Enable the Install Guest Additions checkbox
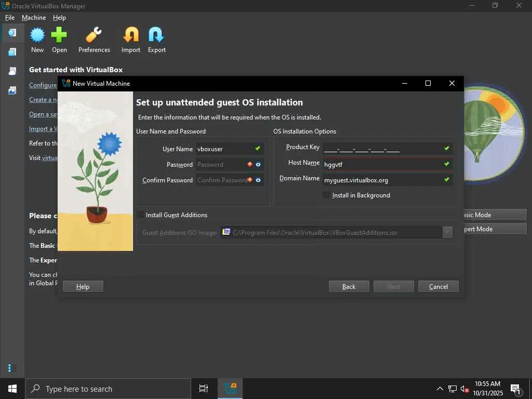This screenshot has height=399, width=532. point(140,215)
